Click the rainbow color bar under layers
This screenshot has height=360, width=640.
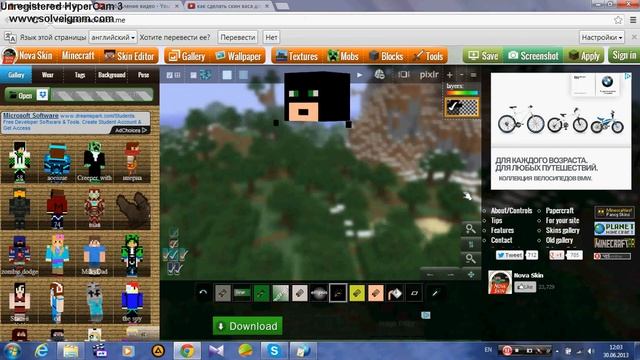(x=462, y=93)
